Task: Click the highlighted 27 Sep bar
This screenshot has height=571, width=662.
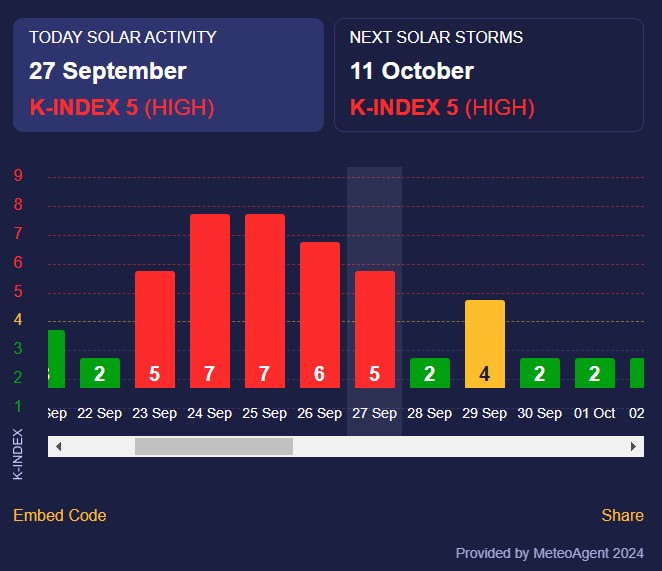Action: pos(375,330)
